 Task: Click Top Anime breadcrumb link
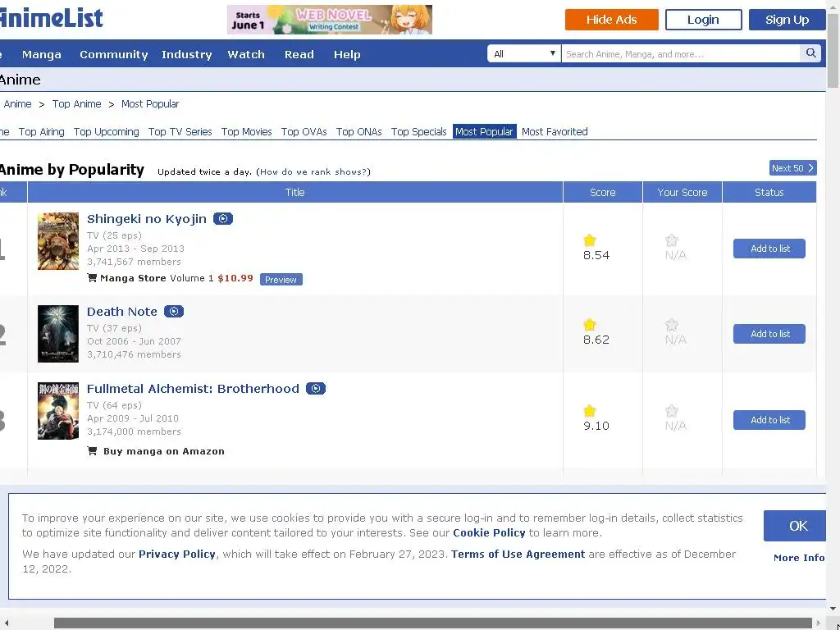coord(76,104)
